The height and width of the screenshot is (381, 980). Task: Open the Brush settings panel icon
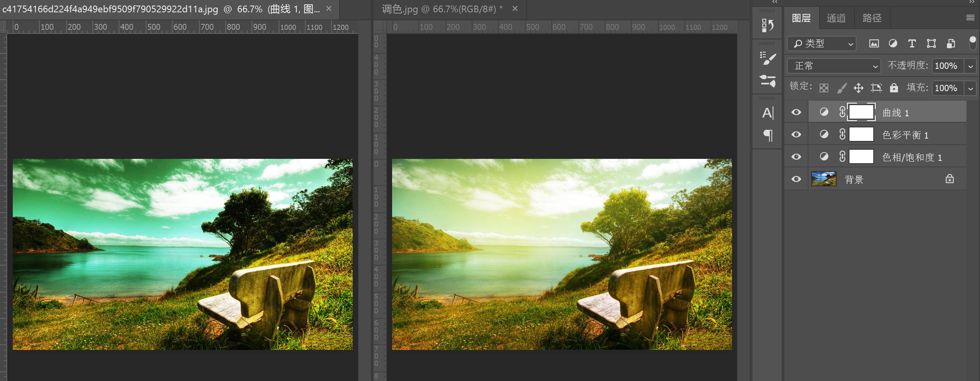767,59
